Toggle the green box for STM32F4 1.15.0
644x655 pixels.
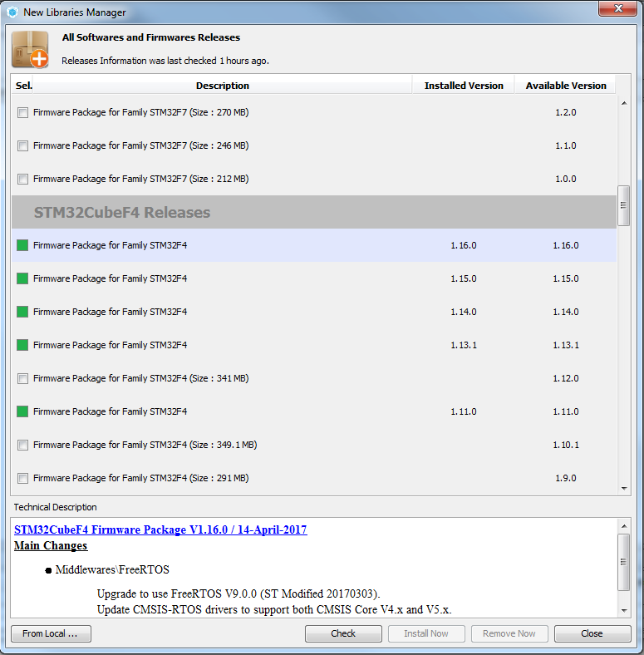pyautogui.click(x=22, y=278)
